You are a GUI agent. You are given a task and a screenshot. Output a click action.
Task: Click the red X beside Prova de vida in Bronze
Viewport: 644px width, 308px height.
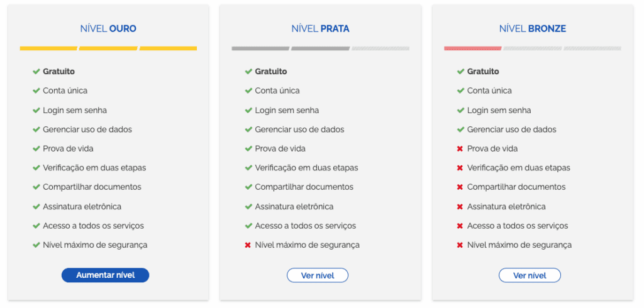460,149
